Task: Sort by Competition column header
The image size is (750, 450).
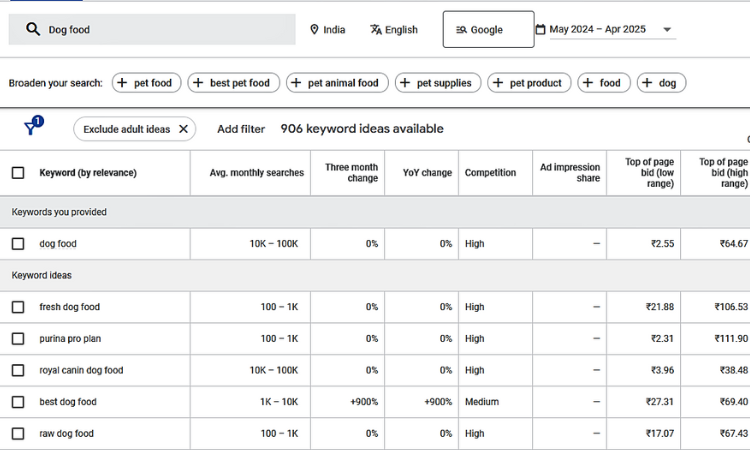Action: tap(490, 173)
